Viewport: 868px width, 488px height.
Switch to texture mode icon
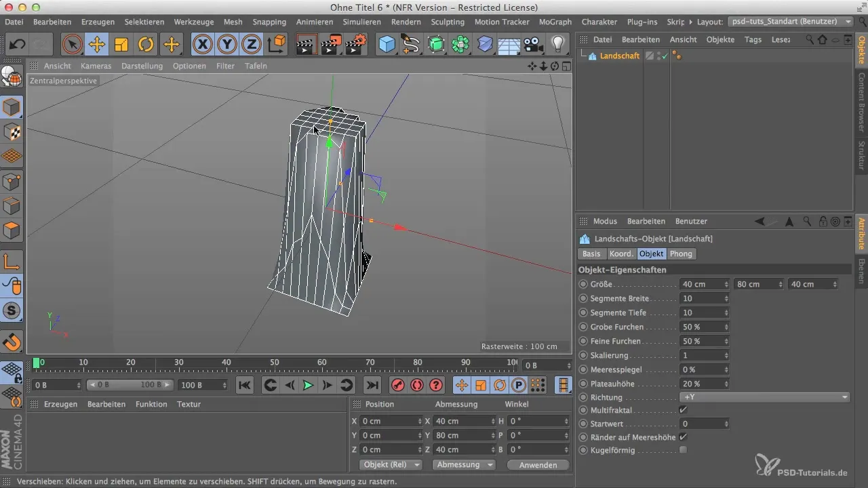coord(12,131)
